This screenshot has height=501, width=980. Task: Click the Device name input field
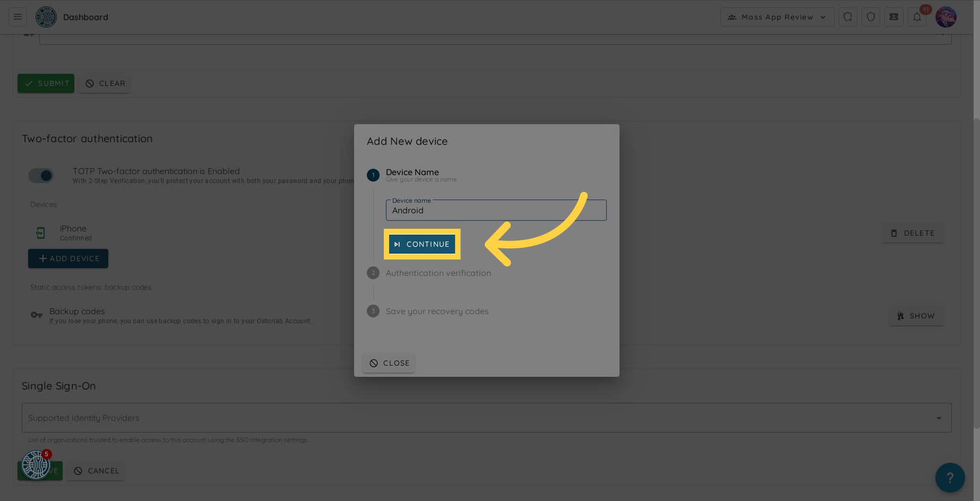tap(496, 211)
